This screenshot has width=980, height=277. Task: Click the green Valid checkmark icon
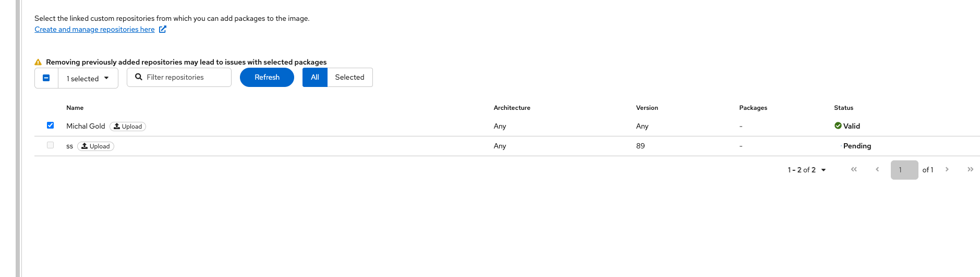838,126
